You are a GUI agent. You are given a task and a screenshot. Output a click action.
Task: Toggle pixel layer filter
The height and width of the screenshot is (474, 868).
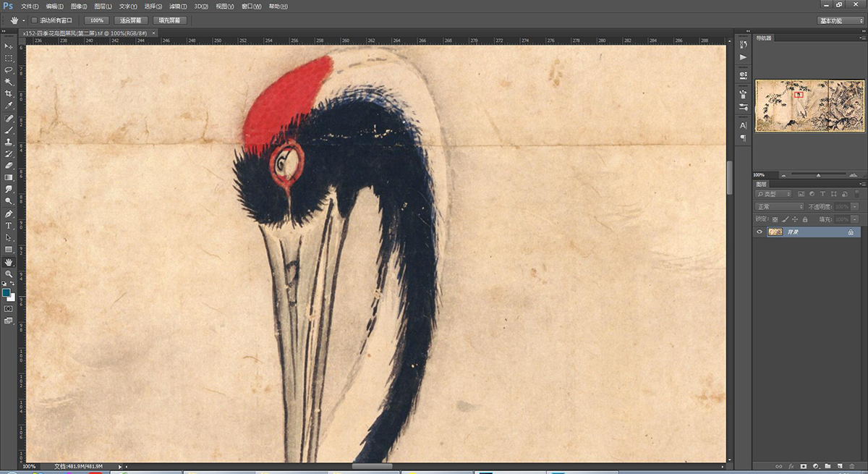click(801, 194)
